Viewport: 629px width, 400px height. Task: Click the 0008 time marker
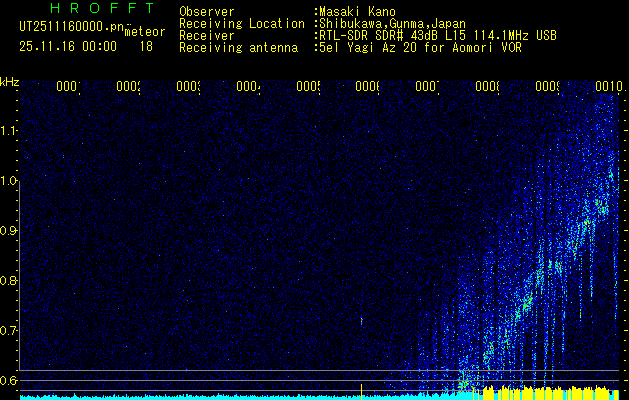point(487,86)
